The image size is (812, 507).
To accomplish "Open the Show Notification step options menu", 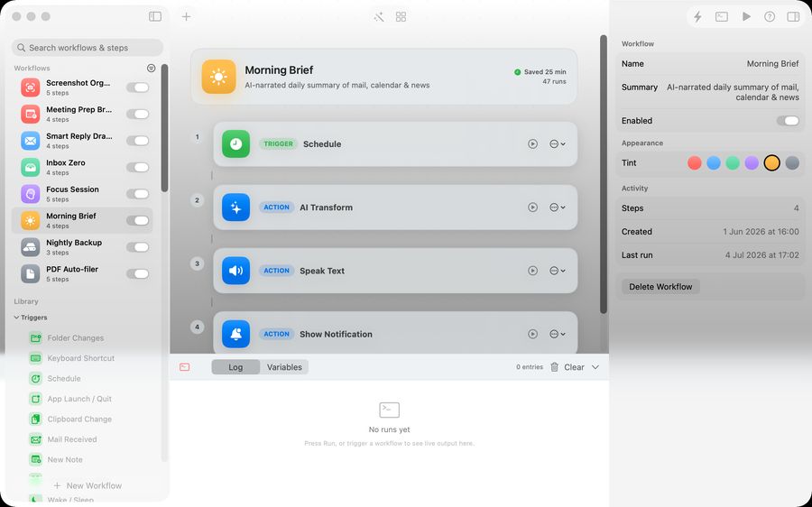I will (x=558, y=334).
